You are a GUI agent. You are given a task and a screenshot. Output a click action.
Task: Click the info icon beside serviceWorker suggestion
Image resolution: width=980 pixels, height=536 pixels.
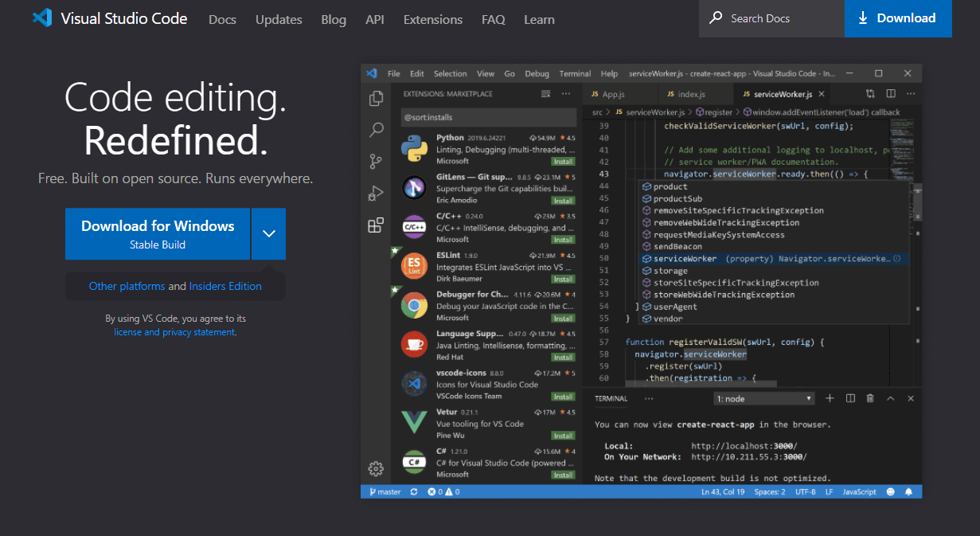point(896,259)
